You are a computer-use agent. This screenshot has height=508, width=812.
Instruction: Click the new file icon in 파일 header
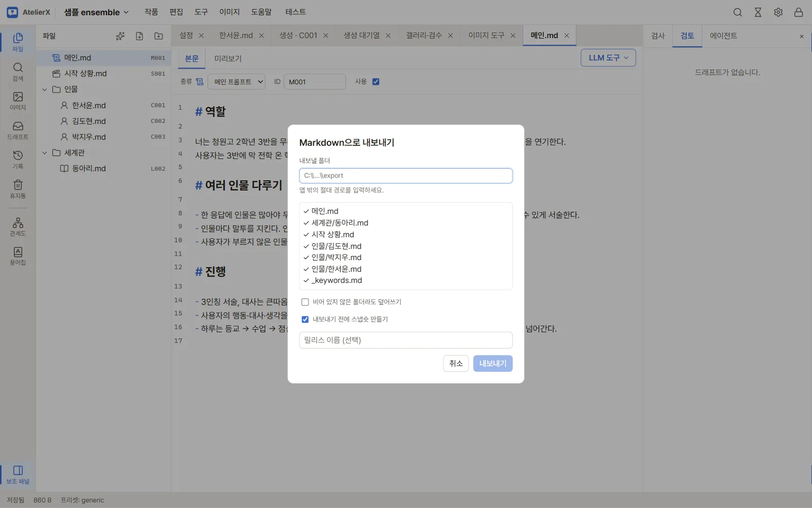pos(139,36)
